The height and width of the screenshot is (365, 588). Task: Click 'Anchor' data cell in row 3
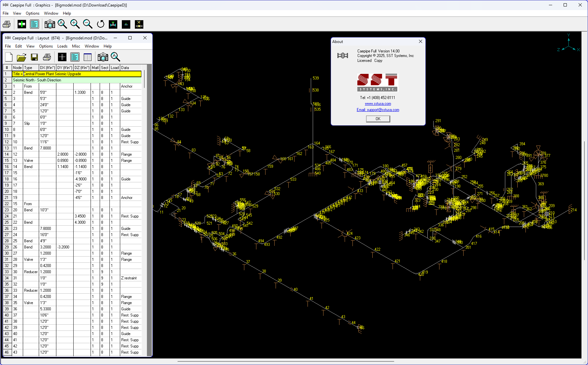click(x=131, y=86)
